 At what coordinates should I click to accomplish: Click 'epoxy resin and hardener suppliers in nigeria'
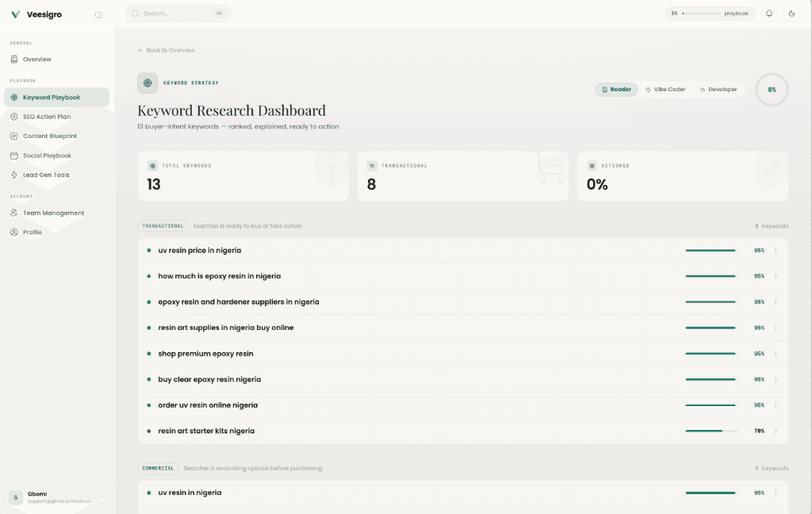click(238, 302)
